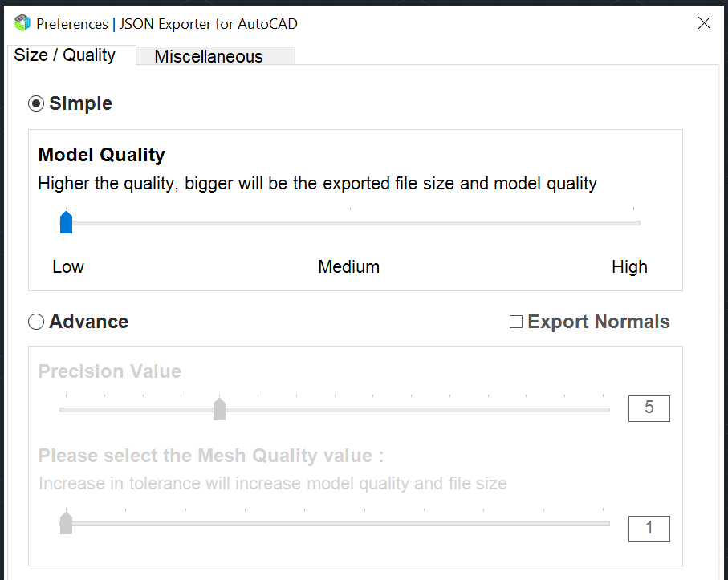
Task: Switch to the Miscellaneous tab
Action: [x=209, y=56]
